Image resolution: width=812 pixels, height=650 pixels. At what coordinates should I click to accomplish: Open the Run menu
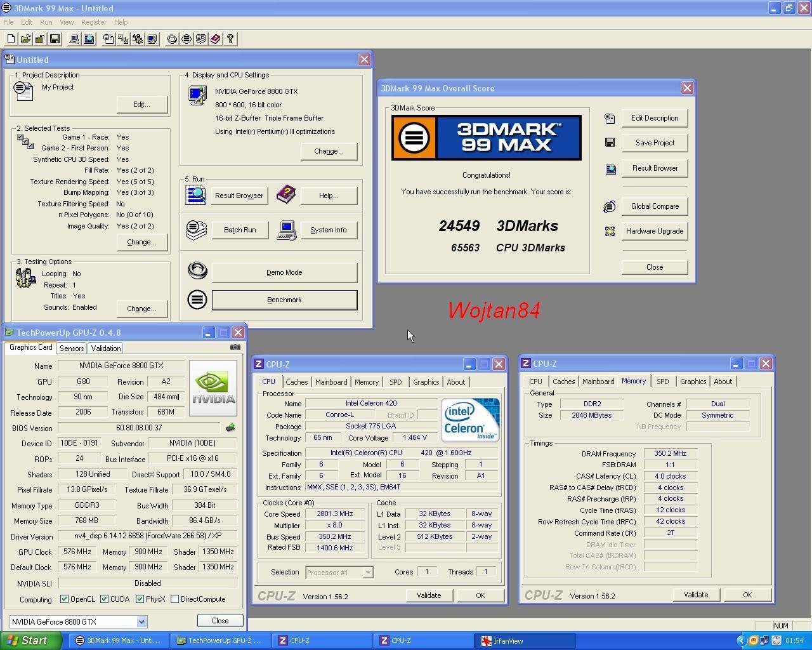point(46,22)
